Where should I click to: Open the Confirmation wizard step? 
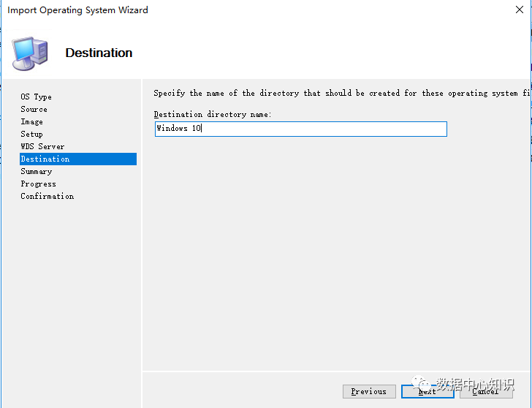[x=47, y=196]
